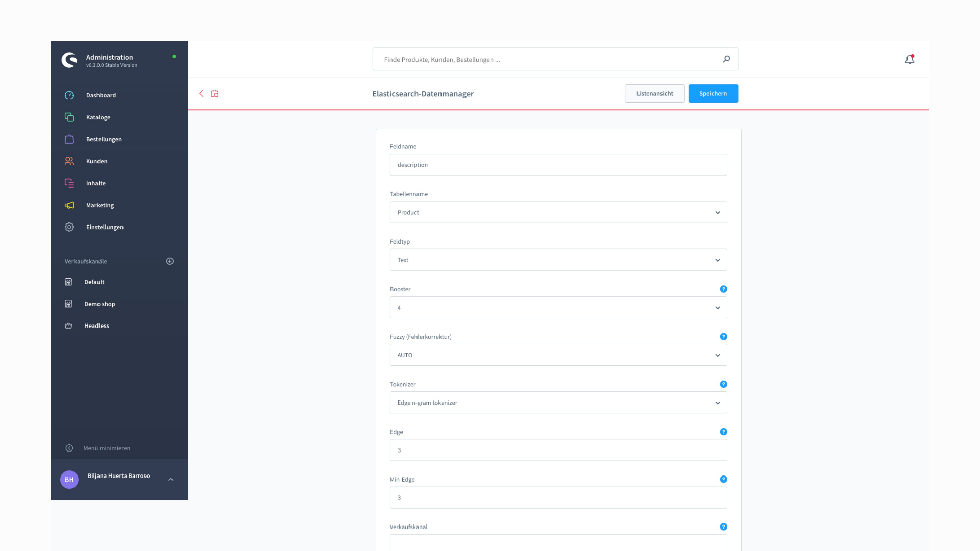This screenshot has width=980, height=551.
Task: Go to Einstellungen menu item
Action: point(105,227)
